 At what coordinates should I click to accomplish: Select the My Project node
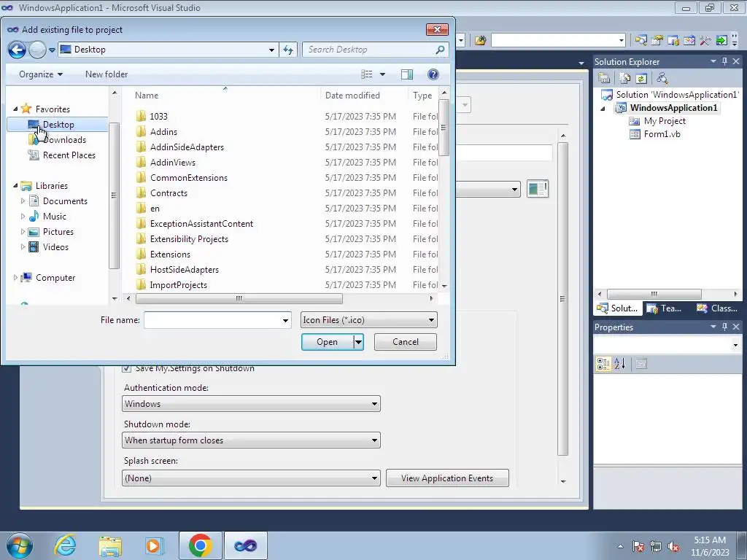point(665,121)
